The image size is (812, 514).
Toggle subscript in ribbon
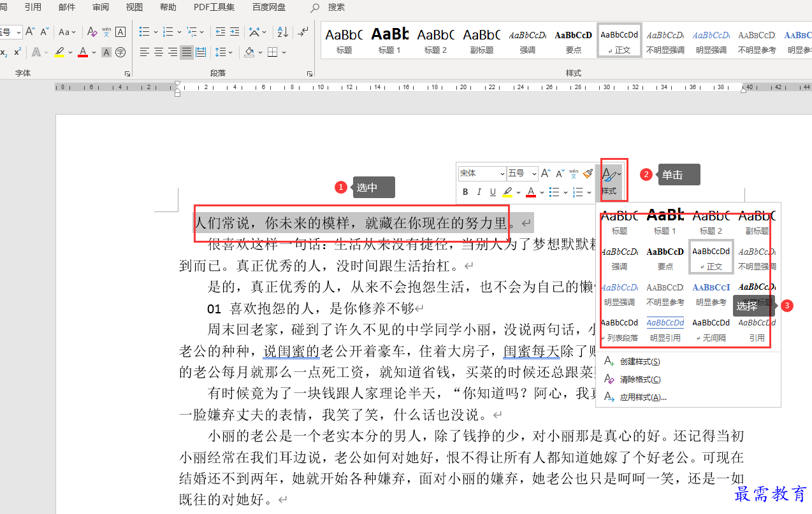(x=4, y=52)
